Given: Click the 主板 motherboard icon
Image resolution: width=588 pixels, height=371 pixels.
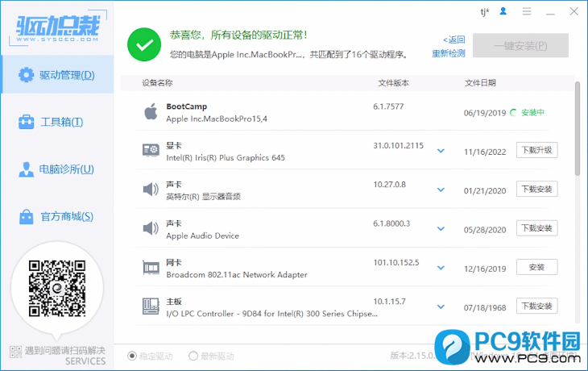Looking at the screenshot, I should pos(151,306).
